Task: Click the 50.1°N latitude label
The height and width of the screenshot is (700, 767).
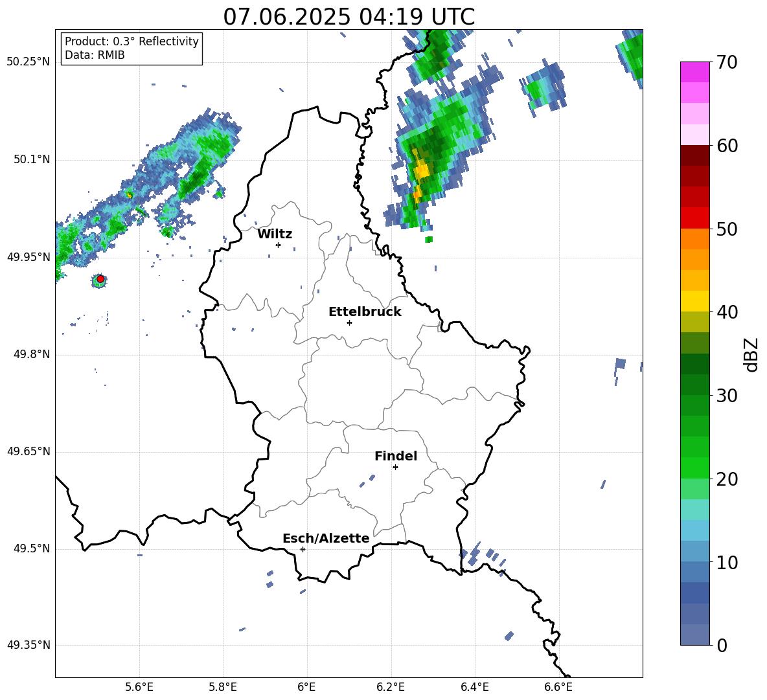Action: (x=32, y=159)
